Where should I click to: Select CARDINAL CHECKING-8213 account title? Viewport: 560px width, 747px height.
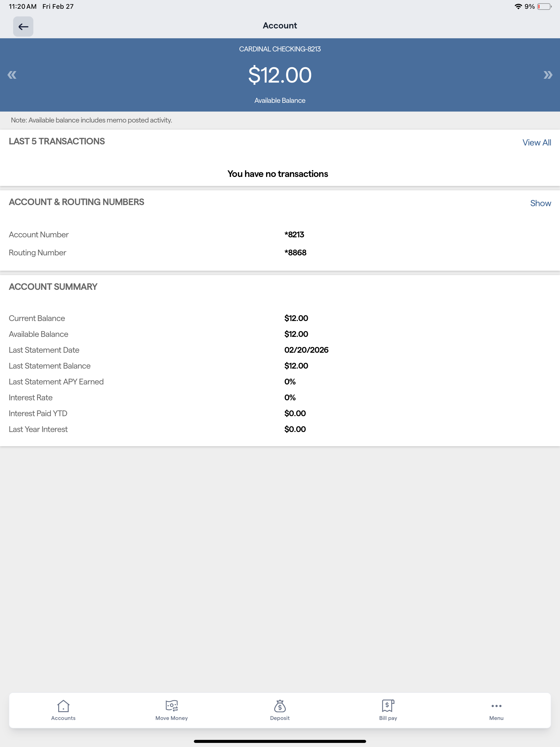280,49
